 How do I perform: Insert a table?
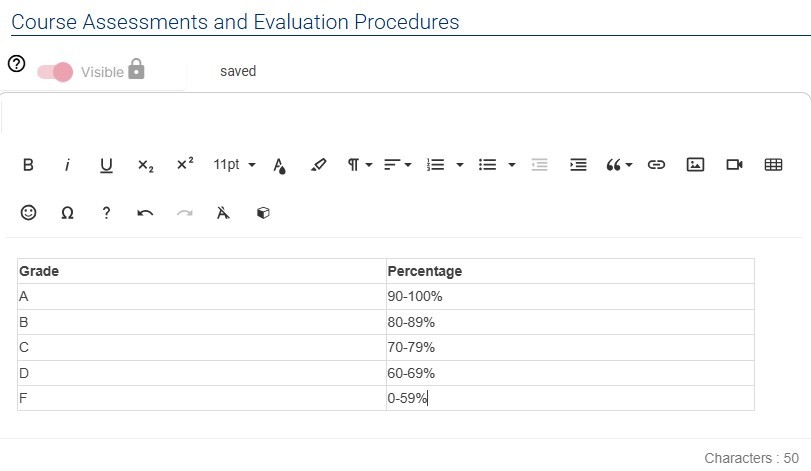coord(773,165)
